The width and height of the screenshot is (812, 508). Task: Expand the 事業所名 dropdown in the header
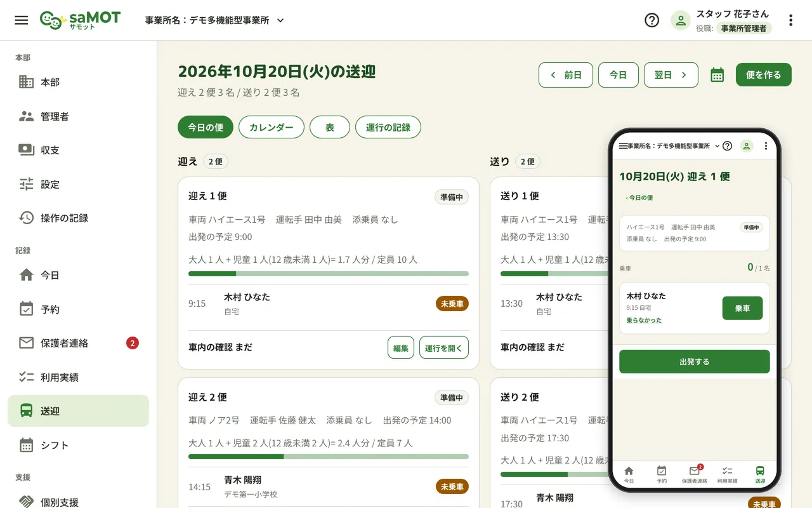(214, 20)
